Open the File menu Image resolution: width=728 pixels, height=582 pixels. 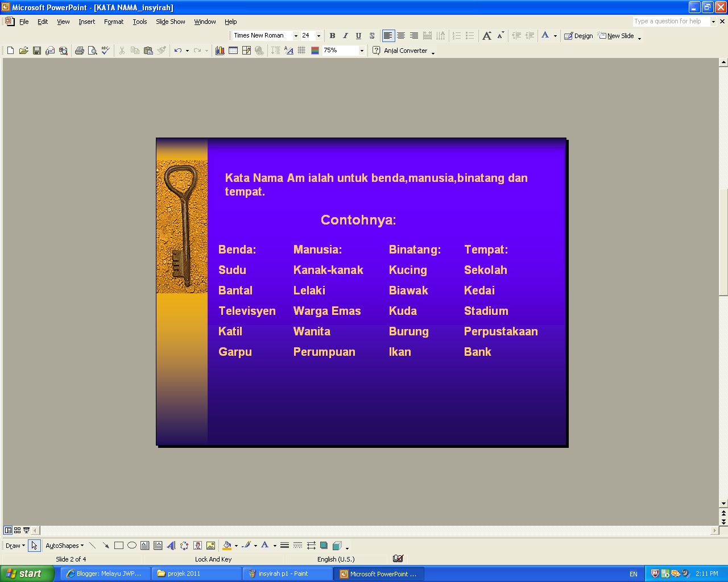tap(24, 22)
